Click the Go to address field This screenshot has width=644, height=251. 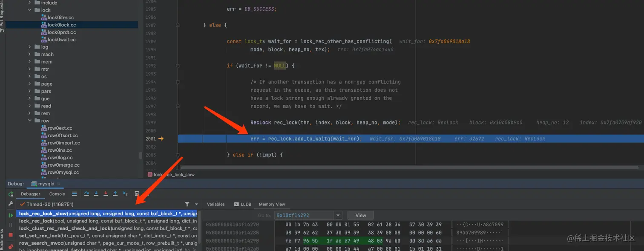(304, 215)
